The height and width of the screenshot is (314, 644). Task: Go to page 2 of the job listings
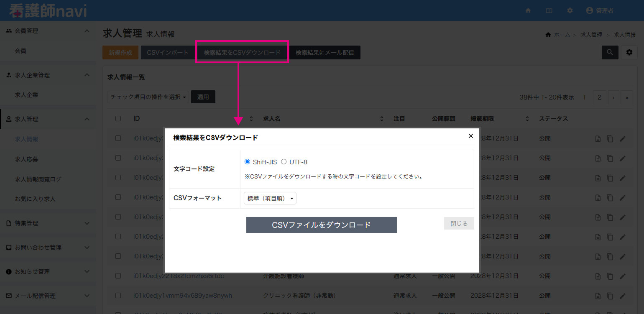tap(599, 97)
